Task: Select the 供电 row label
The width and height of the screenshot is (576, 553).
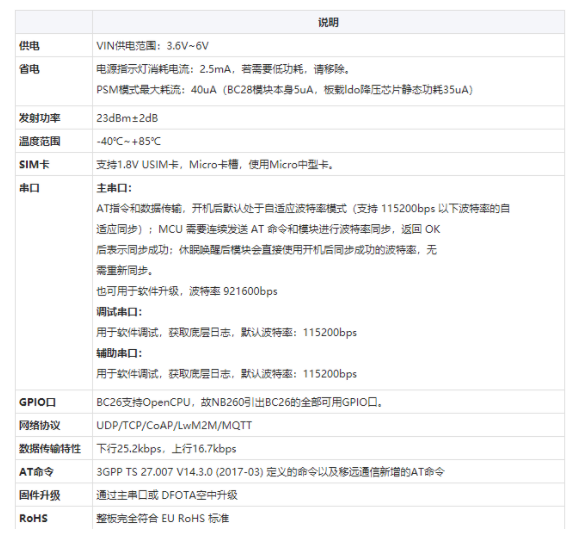Action: tap(29, 46)
